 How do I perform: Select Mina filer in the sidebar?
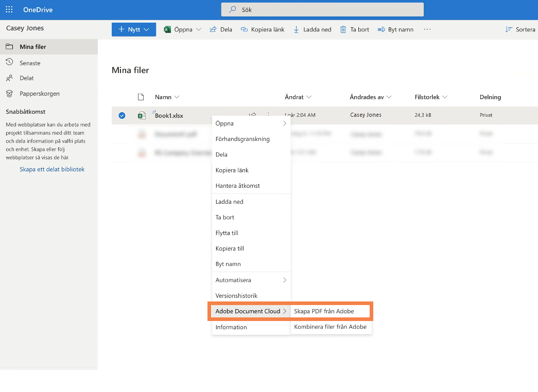49,47
